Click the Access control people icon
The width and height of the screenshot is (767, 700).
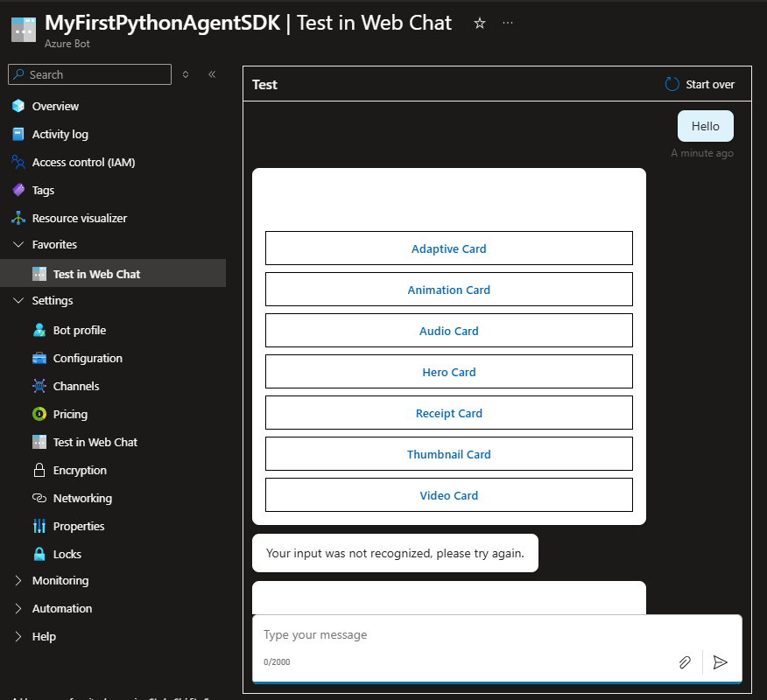pyautogui.click(x=18, y=162)
